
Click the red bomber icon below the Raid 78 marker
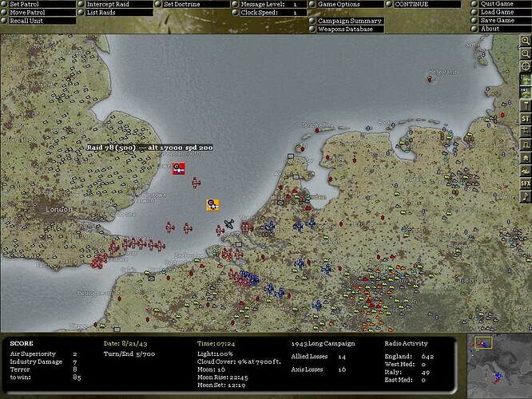coord(197,183)
